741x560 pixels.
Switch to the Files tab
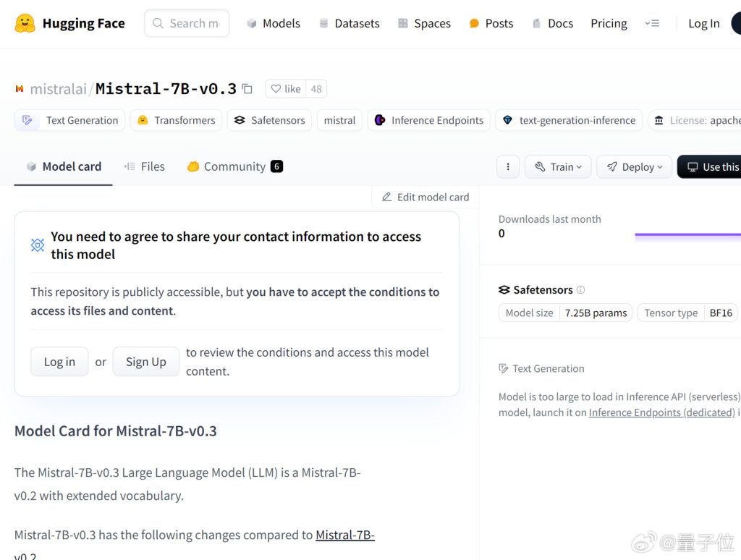(145, 167)
